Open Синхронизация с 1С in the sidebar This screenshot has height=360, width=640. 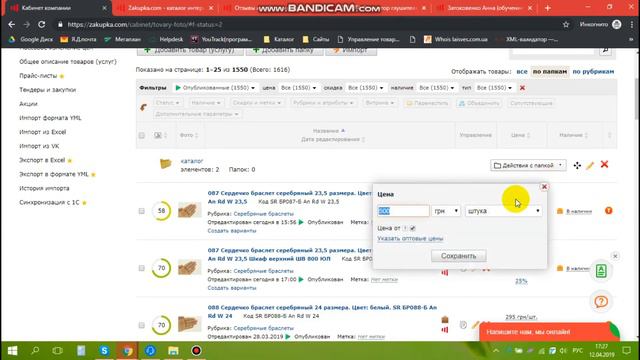[x=49, y=202]
